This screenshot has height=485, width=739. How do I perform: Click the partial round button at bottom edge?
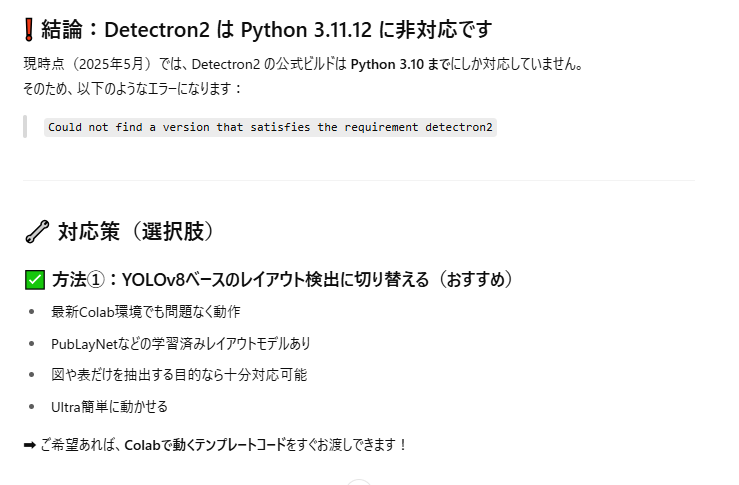coord(358,481)
